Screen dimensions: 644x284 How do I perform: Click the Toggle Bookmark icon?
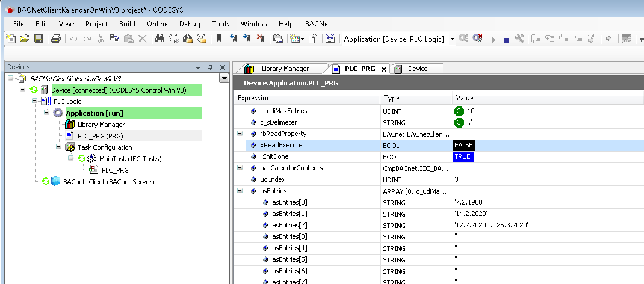[x=219, y=39]
